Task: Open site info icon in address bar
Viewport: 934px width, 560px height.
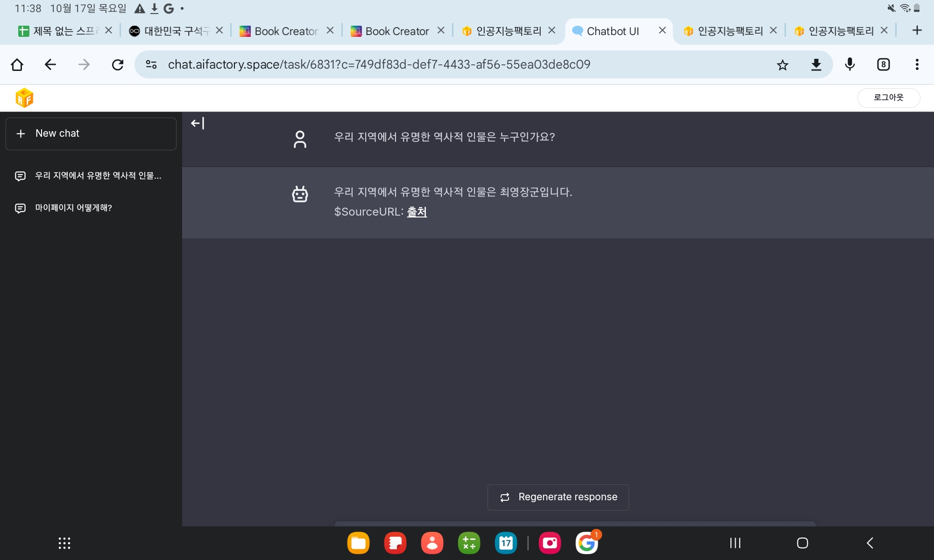Action: [151, 64]
